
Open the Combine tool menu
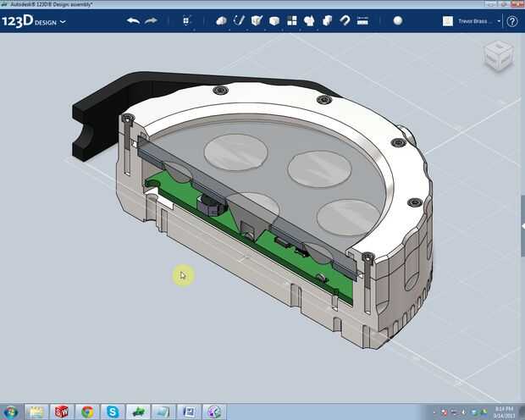click(x=327, y=21)
